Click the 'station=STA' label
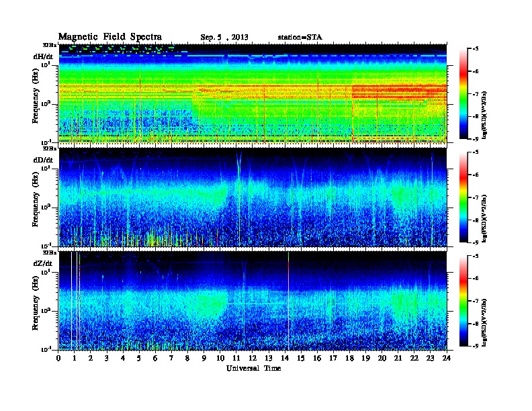The image size is (532, 411). pyautogui.click(x=300, y=37)
